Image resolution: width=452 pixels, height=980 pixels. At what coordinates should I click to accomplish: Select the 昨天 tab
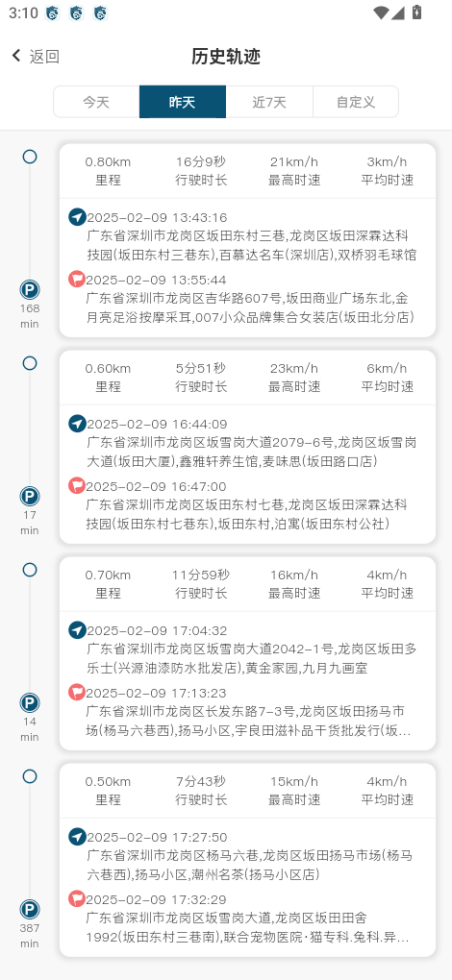coord(183,102)
